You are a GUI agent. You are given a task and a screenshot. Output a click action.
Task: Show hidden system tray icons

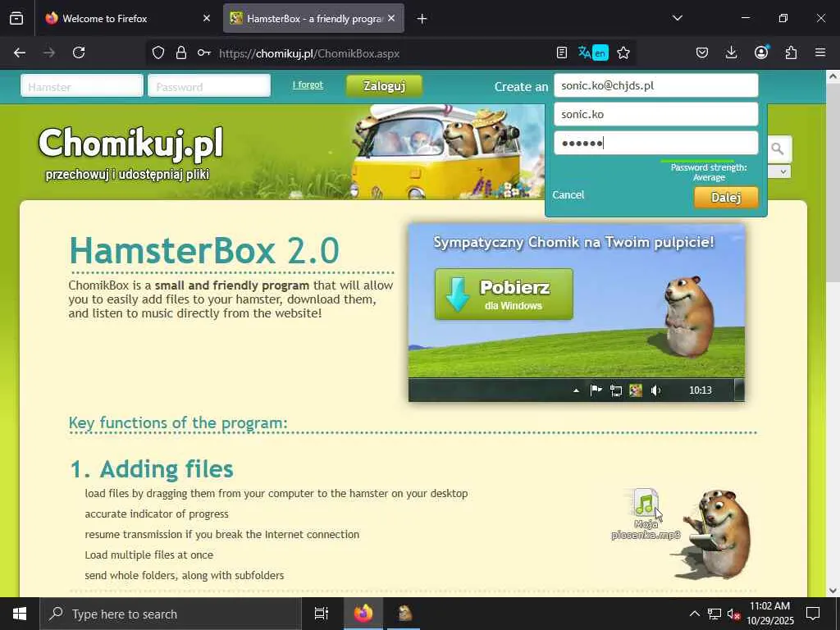pyautogui.click(x=694, y=614)
